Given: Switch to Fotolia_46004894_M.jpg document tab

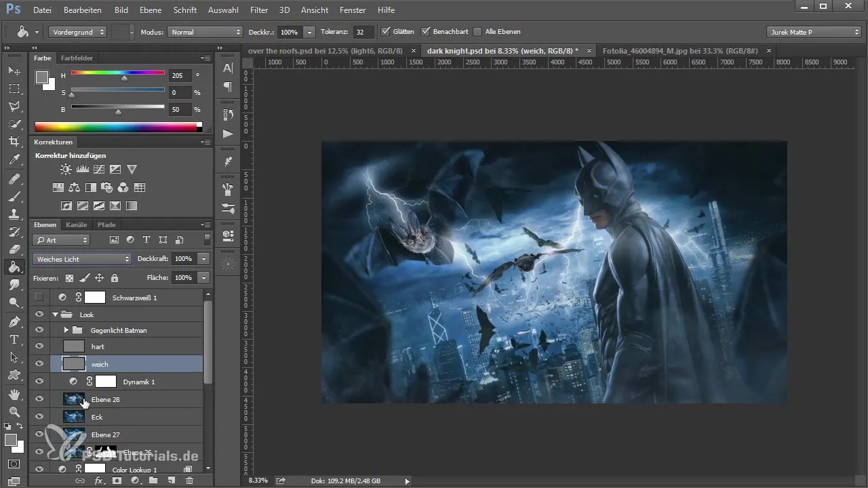Looking at the screenshot, I should tap(679, 51).
